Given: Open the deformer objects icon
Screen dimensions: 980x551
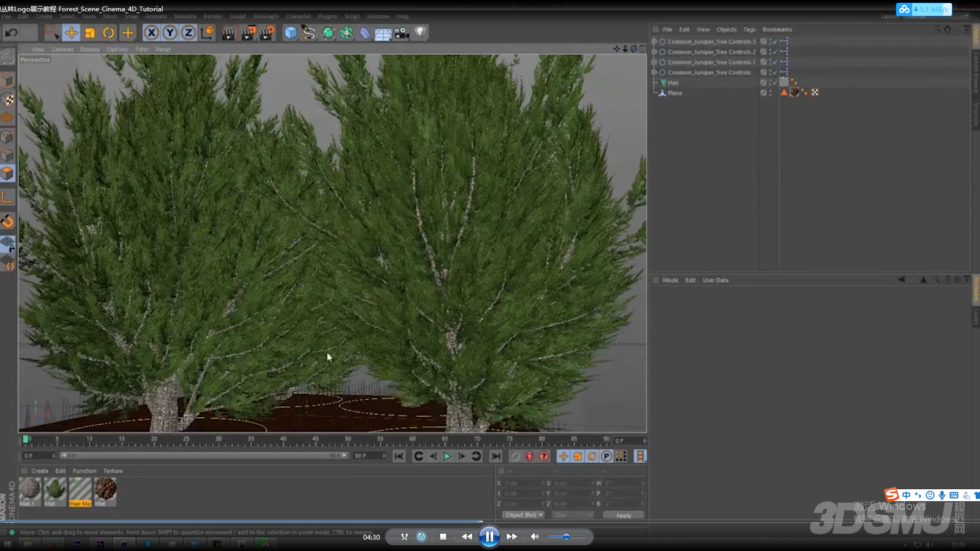Looking at the screenshot, I should tap(365, 33).
